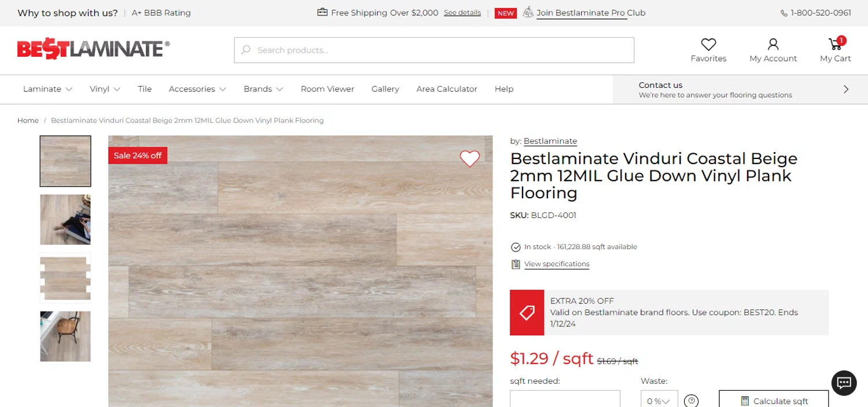
Task: Open the Tile menu item
Action: 145,89
